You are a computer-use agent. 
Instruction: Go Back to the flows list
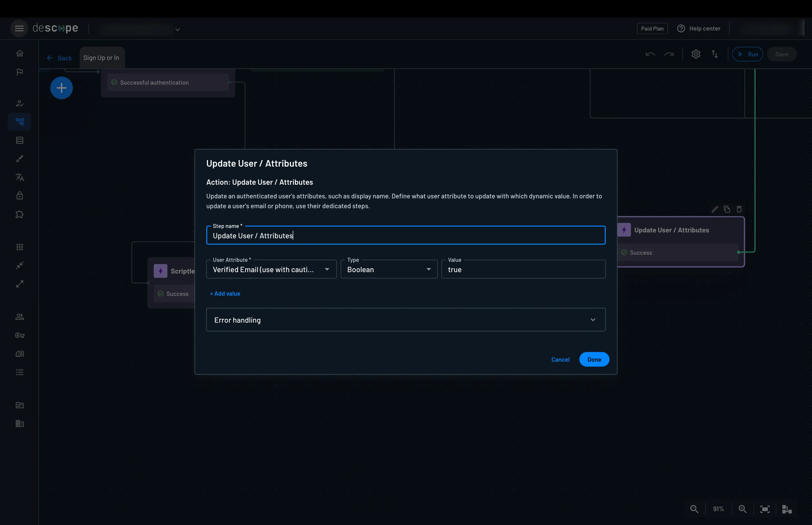tap(60, 58)
